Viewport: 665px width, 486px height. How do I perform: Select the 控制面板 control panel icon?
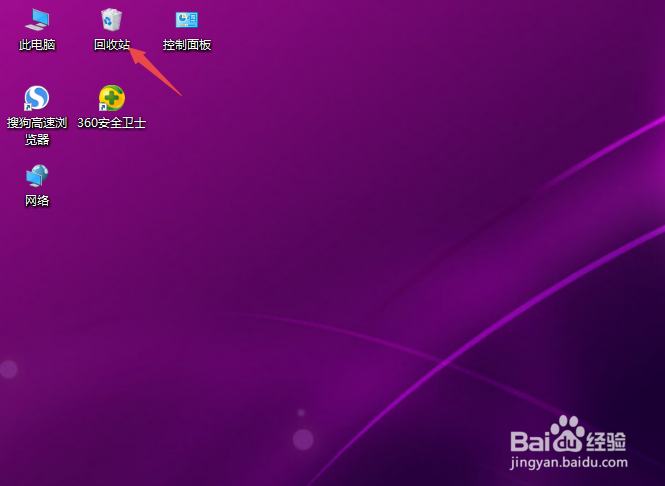coord(187,20)
